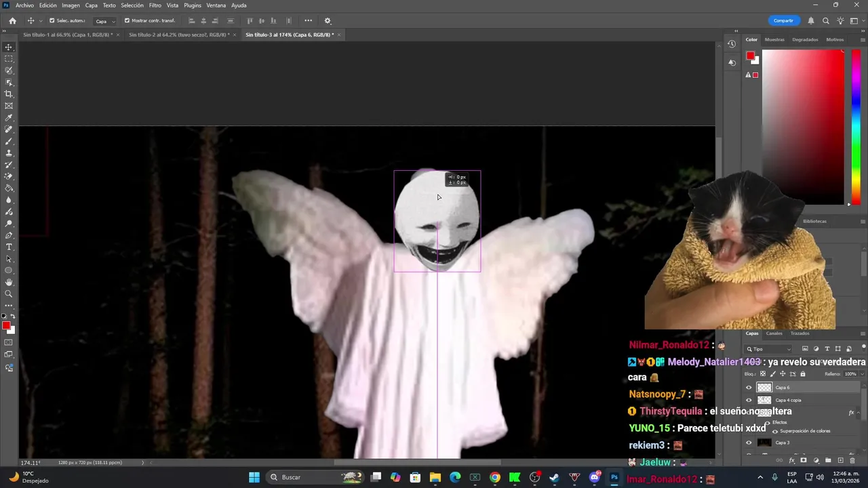Select the Capa 6 layer thumbnail
Image resolution: width=868 pixels, height=488 pixels.
(764, 388)
